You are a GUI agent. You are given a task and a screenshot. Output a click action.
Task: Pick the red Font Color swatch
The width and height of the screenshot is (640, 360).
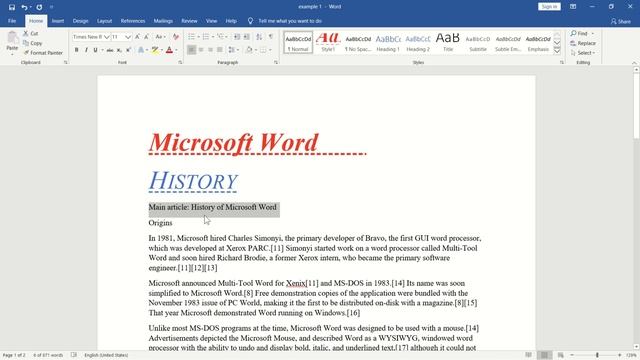tap(169, 50)
